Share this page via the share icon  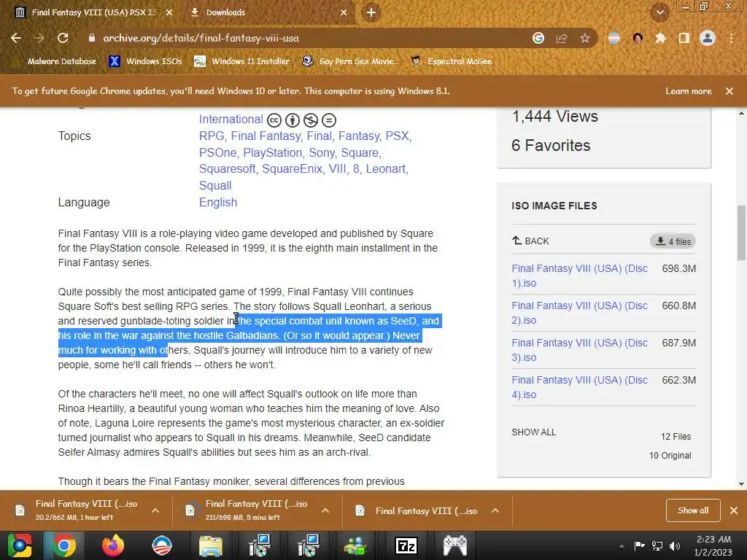point(562,38)
